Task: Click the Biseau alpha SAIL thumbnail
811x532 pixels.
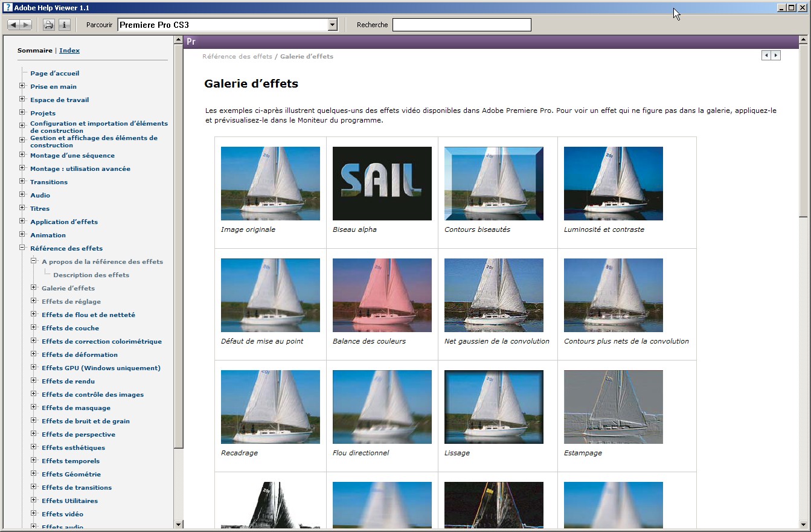Action: coord(382,184)
